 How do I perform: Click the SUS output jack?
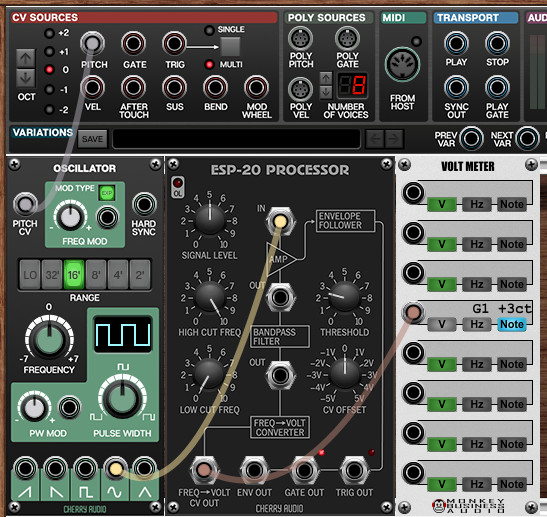pos(174,88)
